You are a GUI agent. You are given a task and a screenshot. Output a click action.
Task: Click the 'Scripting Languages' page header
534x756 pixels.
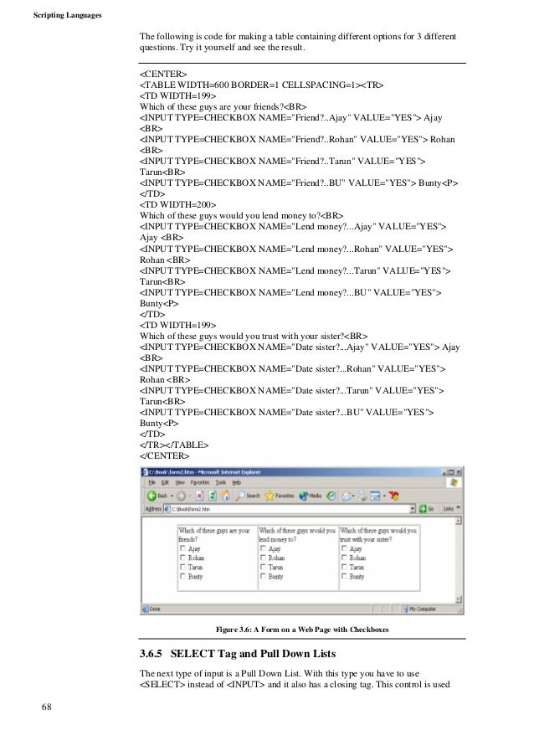(68, 15)
